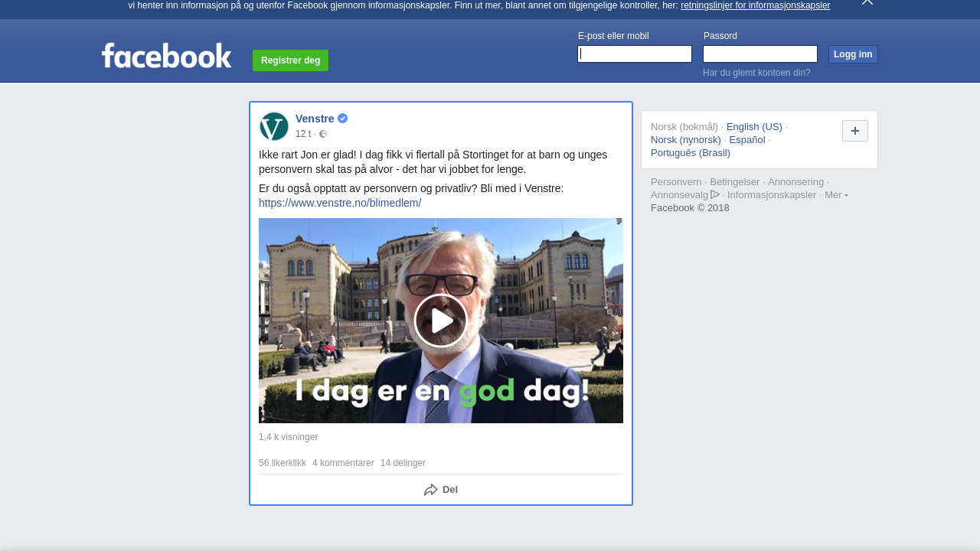Screen dimensions: 980x551
Task: Open the venstre.no/blimedlem link
Action: click(x=340, y=203)
